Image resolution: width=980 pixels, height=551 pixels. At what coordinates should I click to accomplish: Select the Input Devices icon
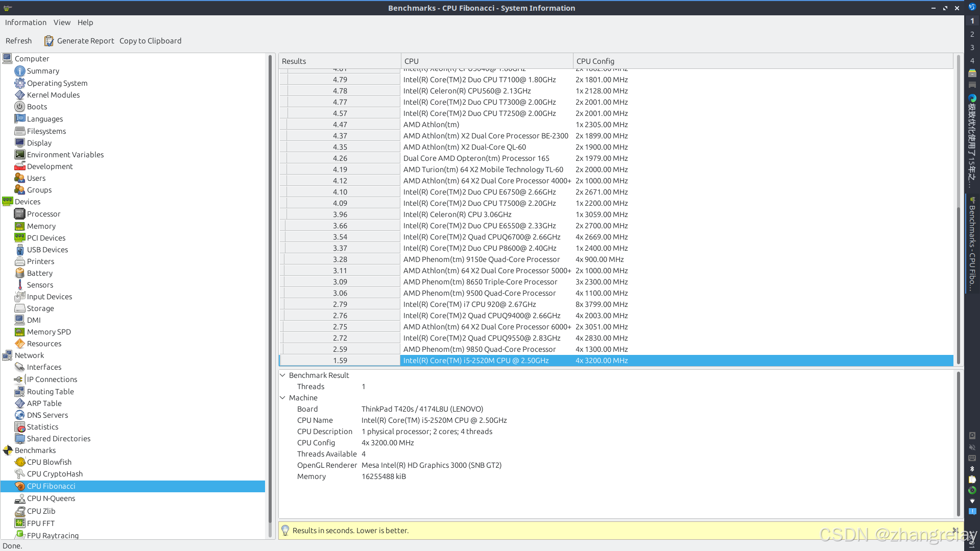coord(20,297)
